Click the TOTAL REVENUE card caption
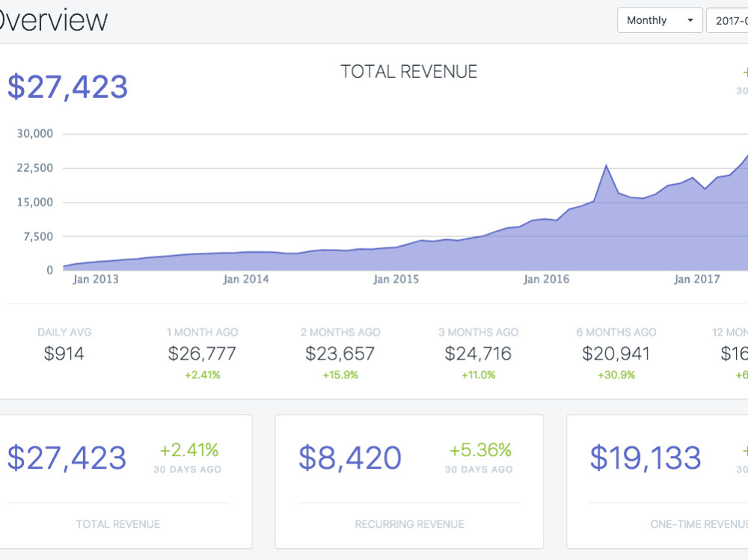Image resolution: width=748 pixels, height=560 pixels. [118, 524]
